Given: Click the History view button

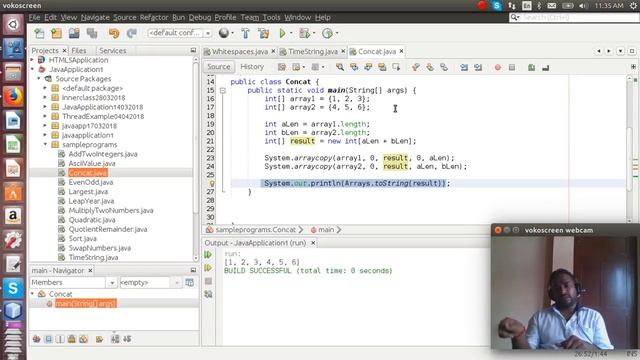Looking at the screenshot, I should point(252,67).
